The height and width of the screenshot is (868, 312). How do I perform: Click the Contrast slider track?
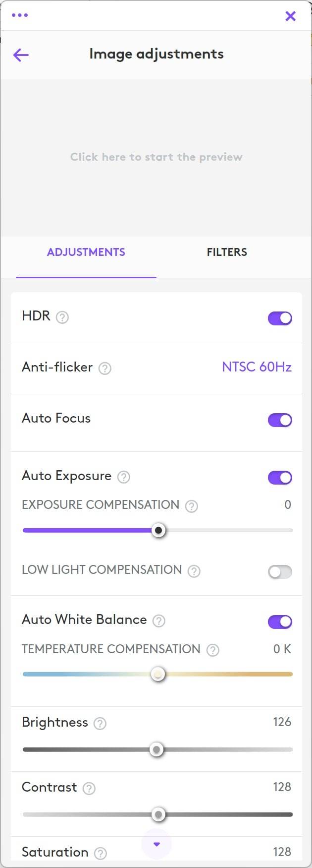(x=157, y=814)
